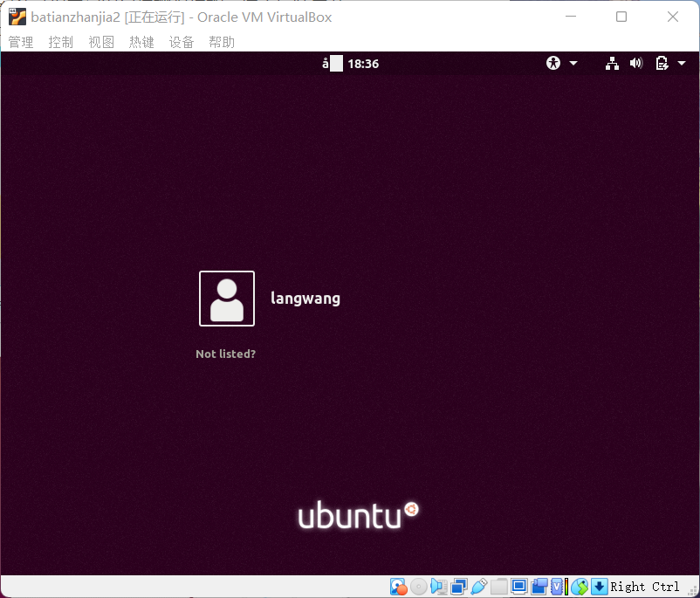Select the langwang user avatar
Screen dimensions: 700x598
(227, 299)
